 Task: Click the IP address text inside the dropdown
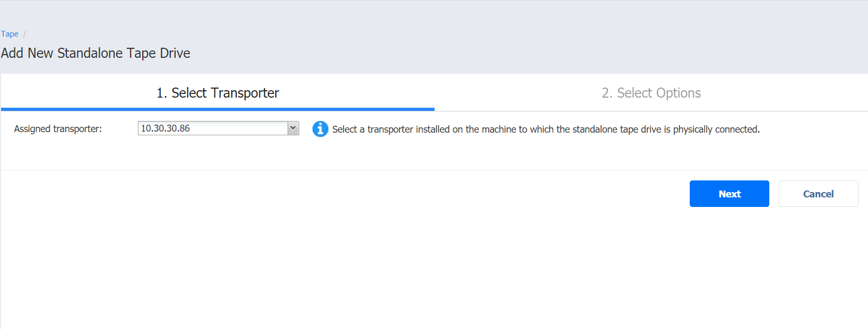coord(166,128)
